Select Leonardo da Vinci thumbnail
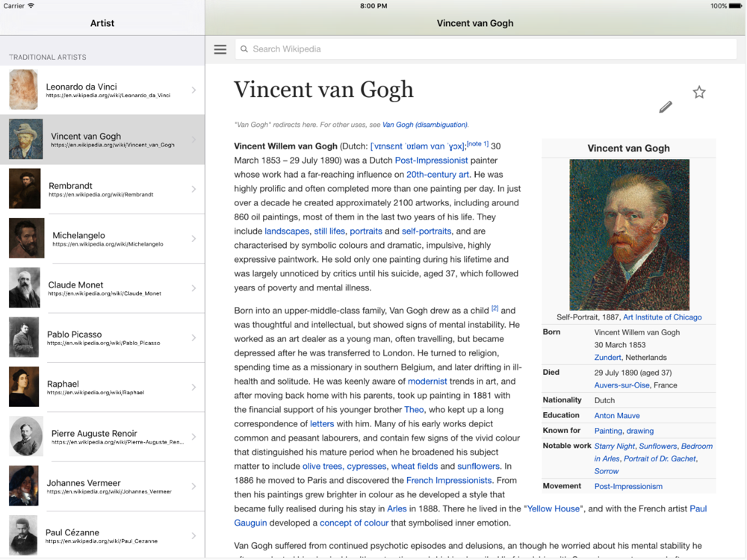The width and height of the screenshot is (747, 560). [23, 90]
